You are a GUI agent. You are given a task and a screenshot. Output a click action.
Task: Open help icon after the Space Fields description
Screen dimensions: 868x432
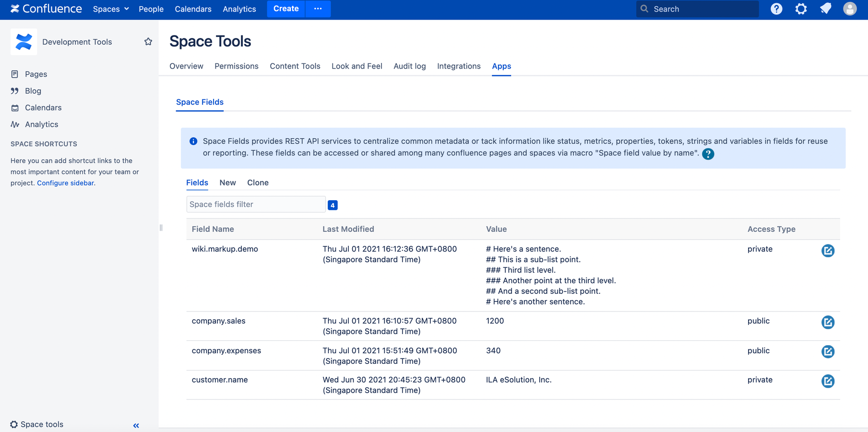(708, 154)
